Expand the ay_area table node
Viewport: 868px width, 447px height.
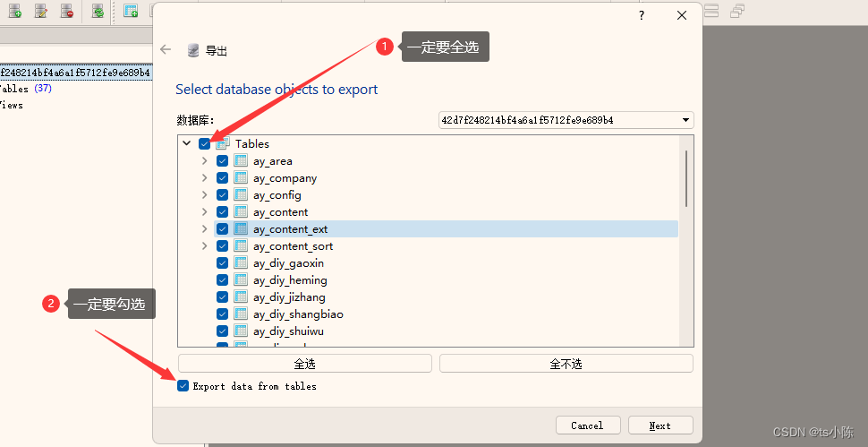[205, 161]
